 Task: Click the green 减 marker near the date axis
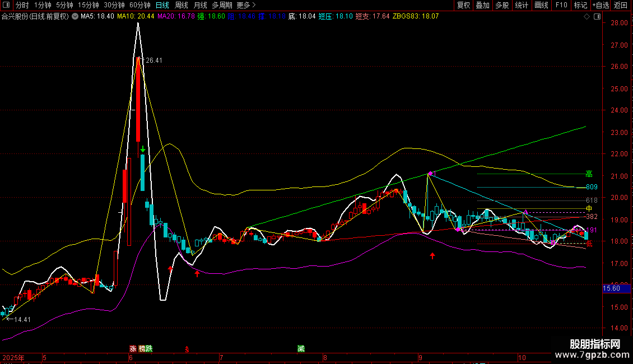coord(301,348)
